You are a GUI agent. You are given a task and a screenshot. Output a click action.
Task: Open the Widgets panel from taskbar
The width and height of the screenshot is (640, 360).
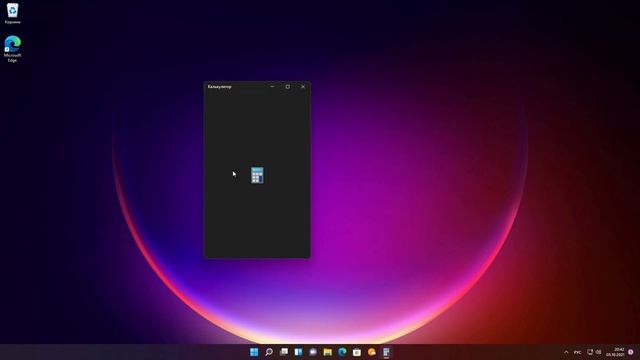pyautogui.click(x=298, y=352)
